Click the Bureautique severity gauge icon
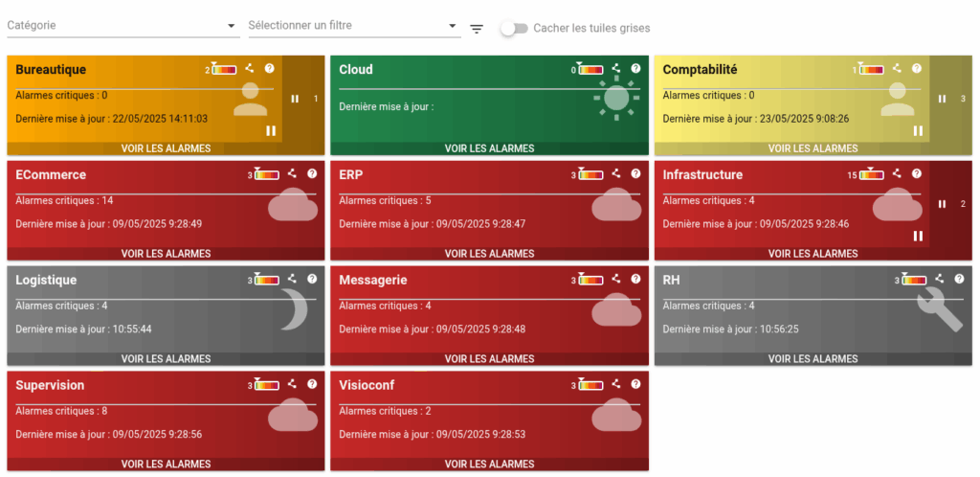This screenshot has width=980, height=477. click(224, 69)
